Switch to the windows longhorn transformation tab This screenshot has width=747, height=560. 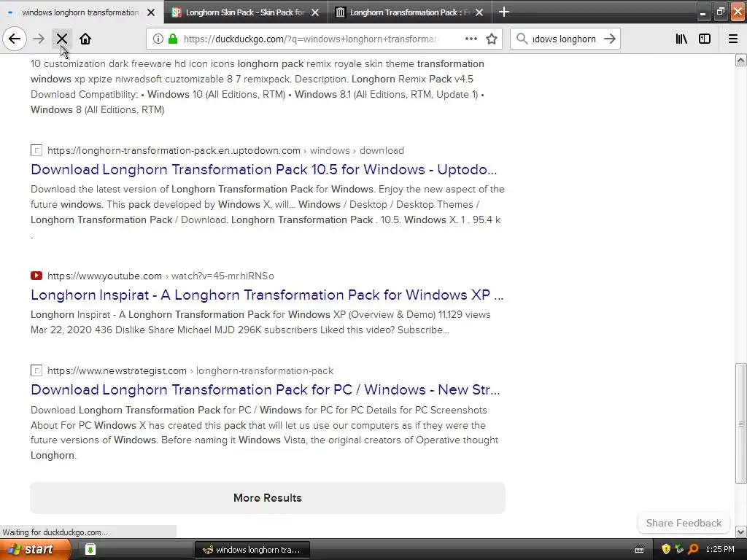(81, 12)
